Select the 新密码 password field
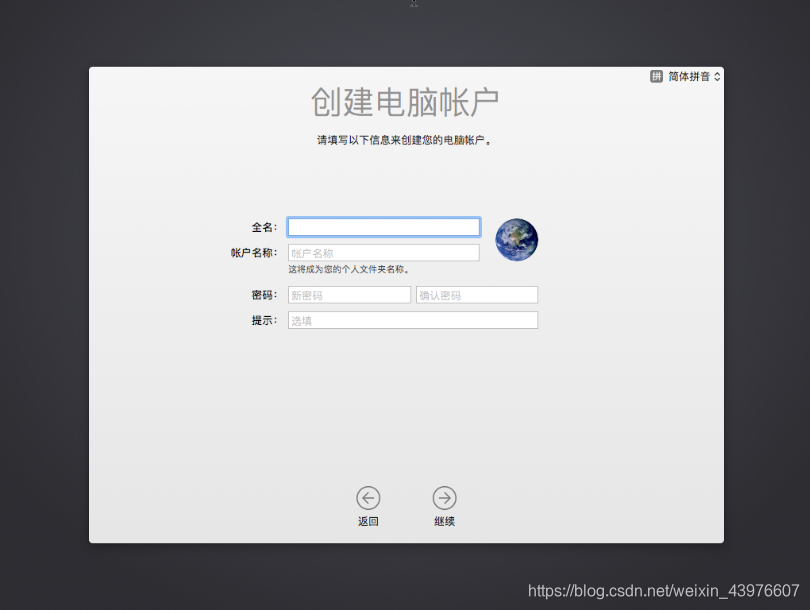810x610 pixels. pyautogui.click(x=349, y=294)
